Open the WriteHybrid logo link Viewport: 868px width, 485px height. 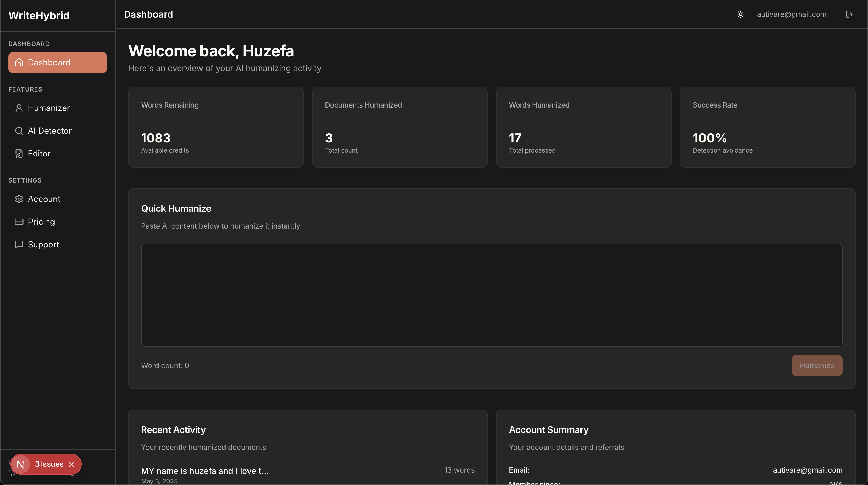[x=39, y=16]
